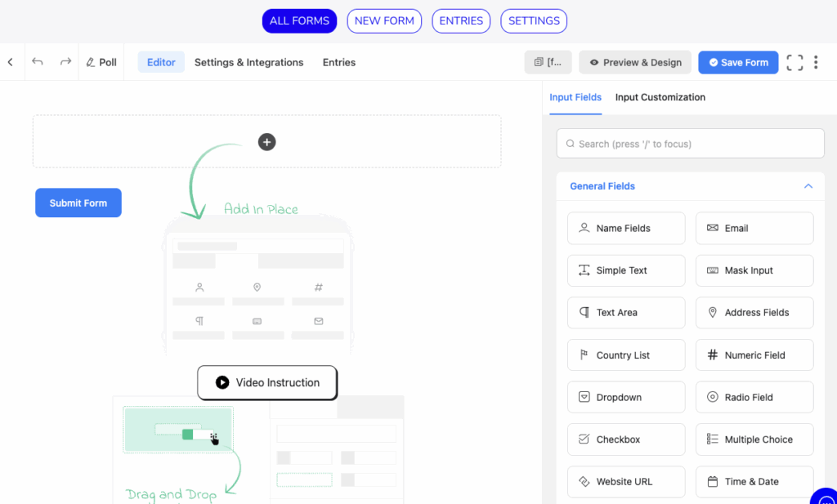Add the Multiple Choice field
Image resolution: width=837 pixels, height=504 pixels.
click(754, 439)
